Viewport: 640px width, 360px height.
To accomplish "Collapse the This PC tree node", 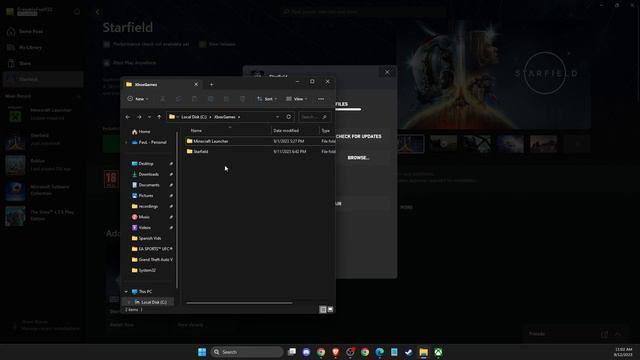I will (126, 291).
